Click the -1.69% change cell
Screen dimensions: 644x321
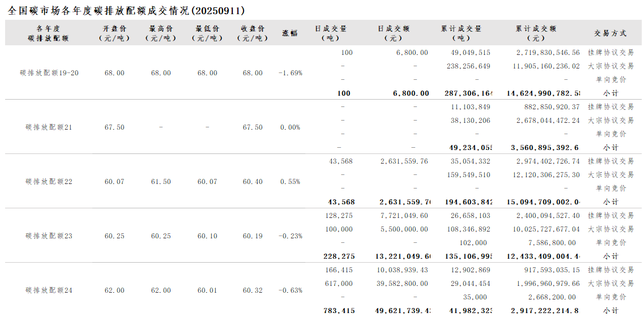pos(290,73)
